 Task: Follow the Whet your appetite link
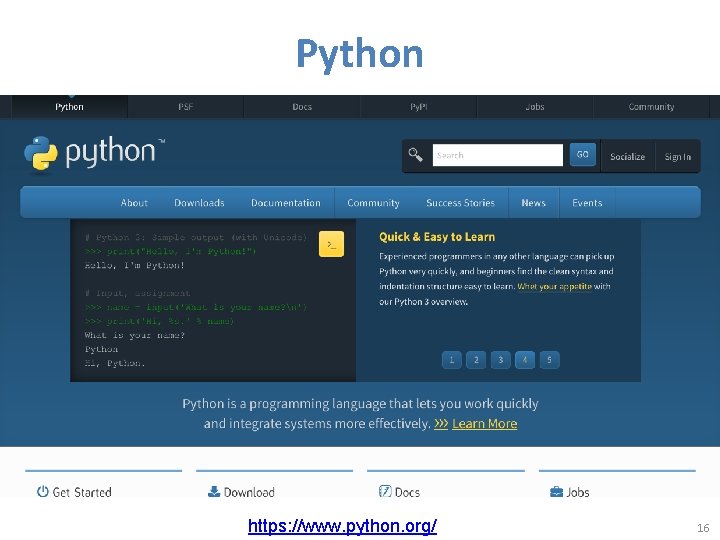click(554, 287)
